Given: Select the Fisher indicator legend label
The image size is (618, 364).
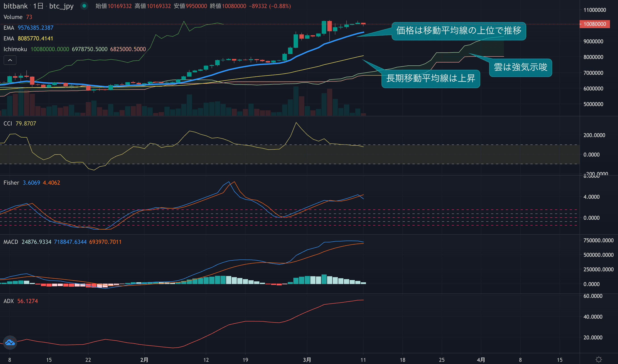Looking at the screenshot, I should click(x=11, y=183).
